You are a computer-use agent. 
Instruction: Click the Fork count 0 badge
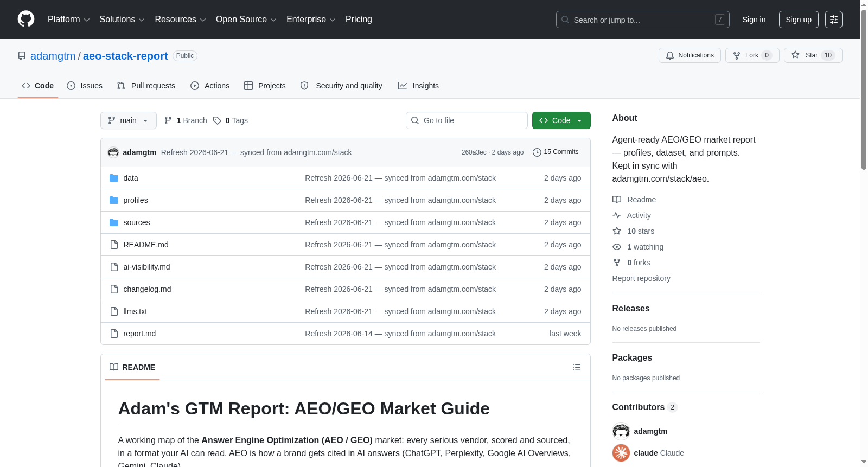pyautogui.click(x=767, y=55)
